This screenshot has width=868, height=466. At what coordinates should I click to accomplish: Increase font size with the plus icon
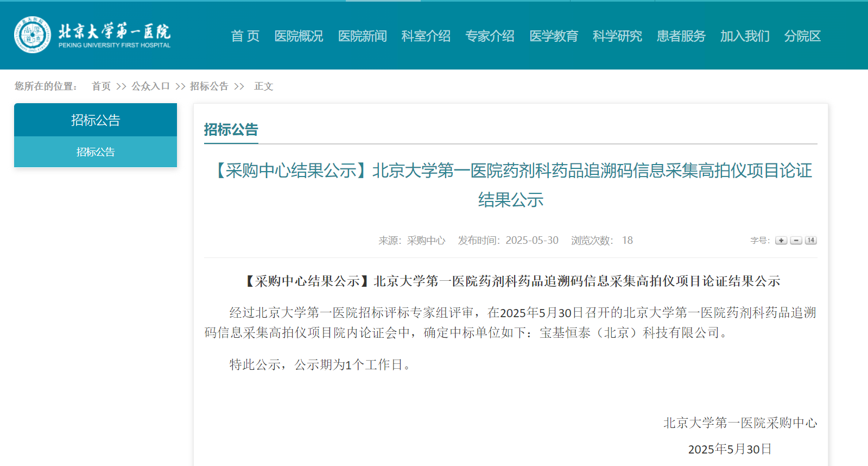click(x=781, y=241)
